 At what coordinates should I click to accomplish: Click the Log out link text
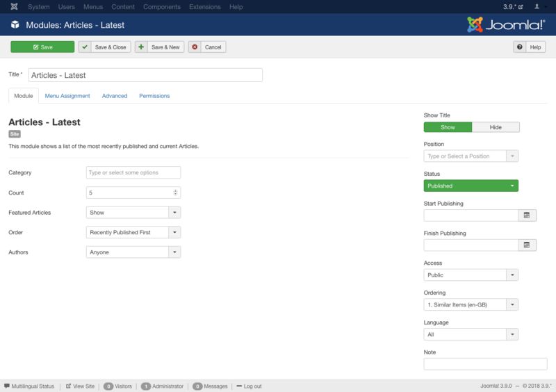(252, 386)
